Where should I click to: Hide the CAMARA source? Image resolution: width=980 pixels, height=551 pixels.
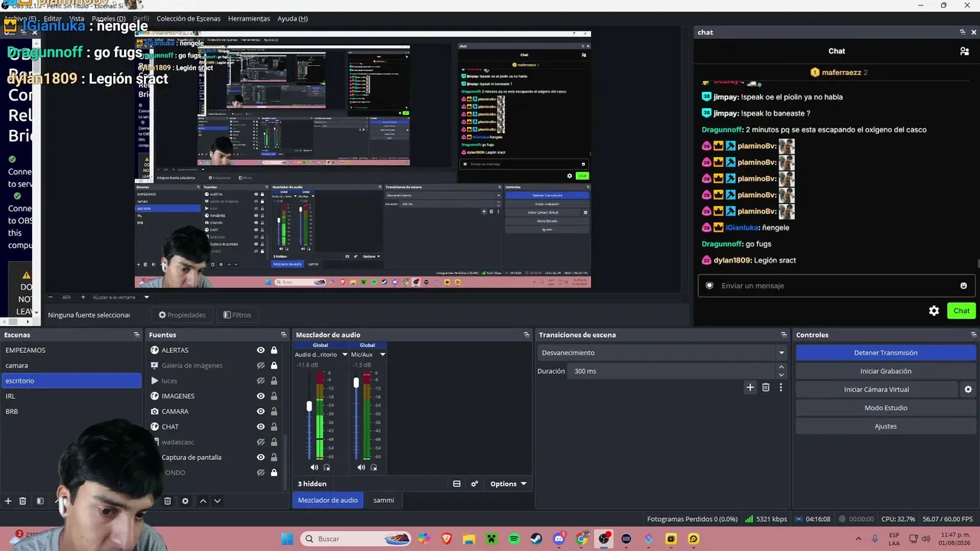(x=260, y=412)
